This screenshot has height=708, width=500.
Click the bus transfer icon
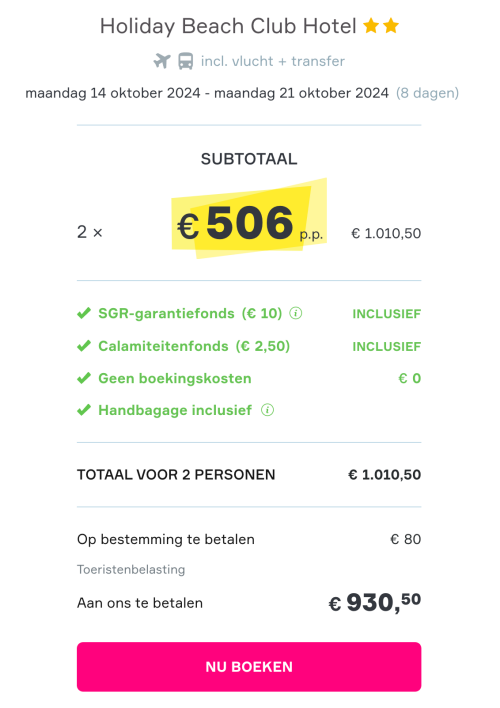pyautogui.click(x=186, y=61)
